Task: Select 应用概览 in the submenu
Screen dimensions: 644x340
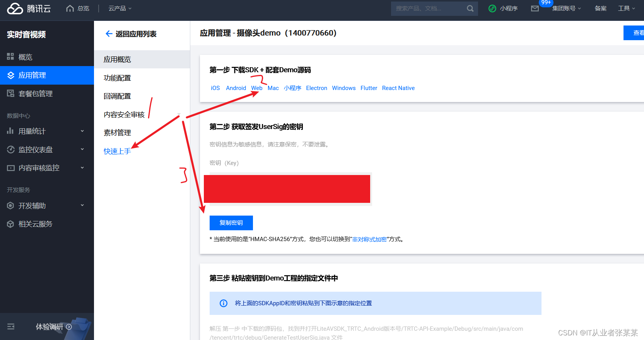Action: pos(142,59)
